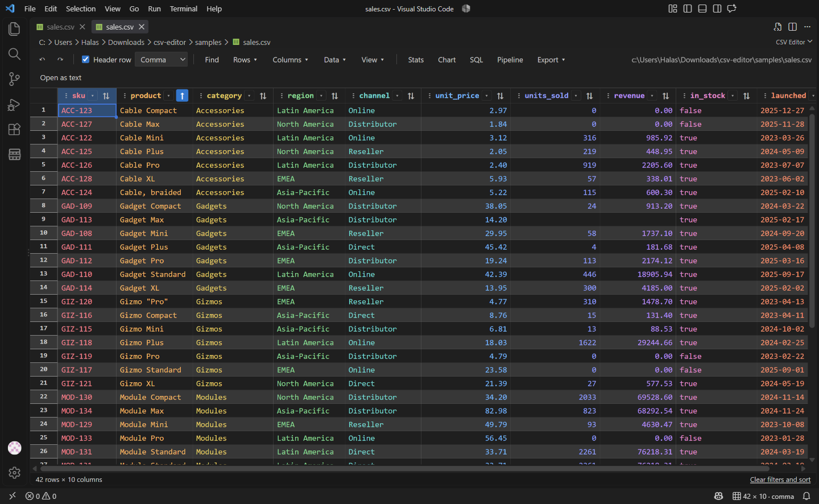The height and width of the screenshot is (504, 819).
Task: Open the Export dropdown menu
Action: point(551,60)
